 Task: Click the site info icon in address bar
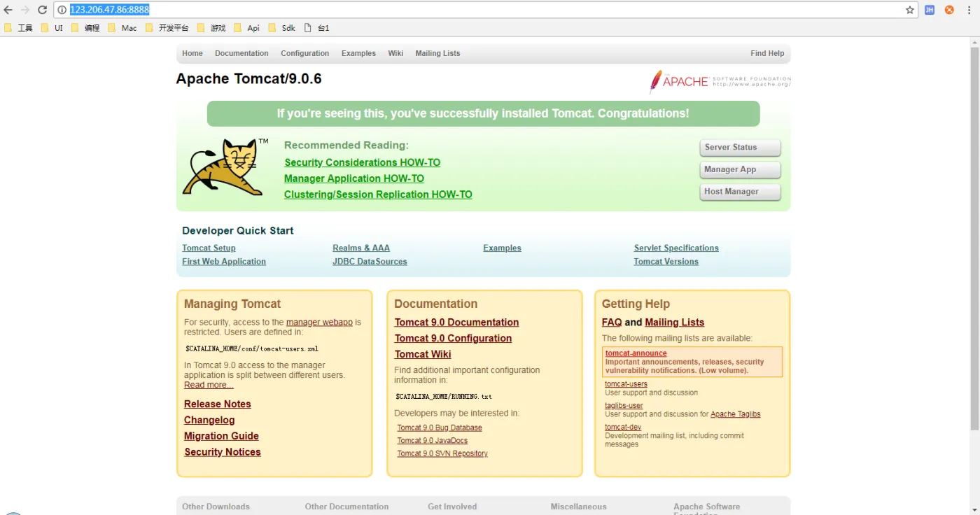point(62,10)
